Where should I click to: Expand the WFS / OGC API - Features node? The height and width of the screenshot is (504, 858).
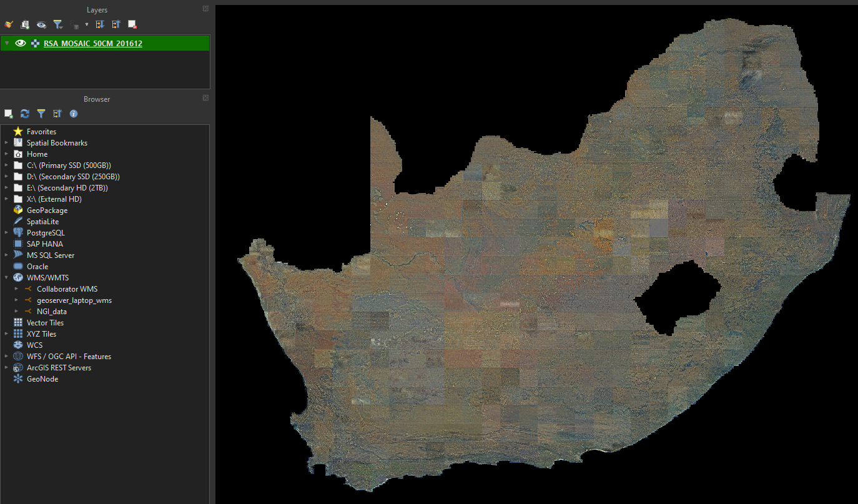(x=6, y=357)
